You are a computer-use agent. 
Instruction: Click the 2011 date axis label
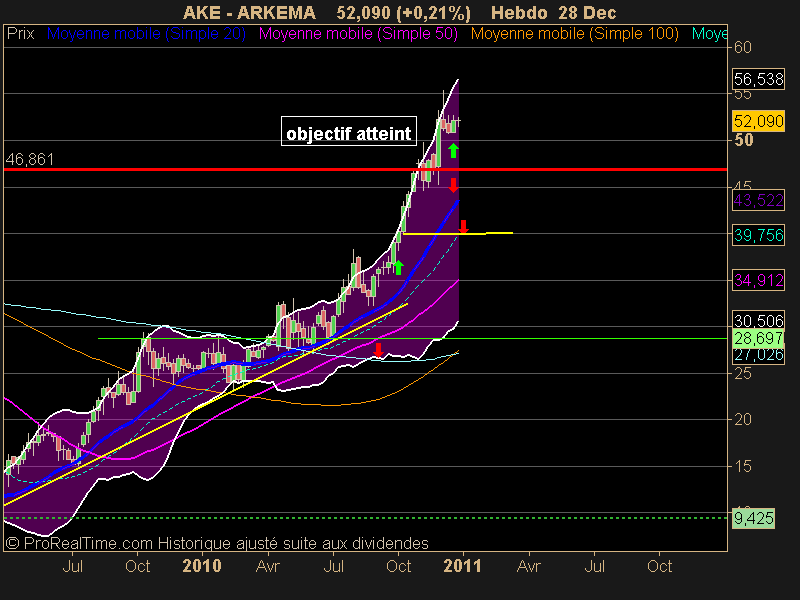pos(462,566)
